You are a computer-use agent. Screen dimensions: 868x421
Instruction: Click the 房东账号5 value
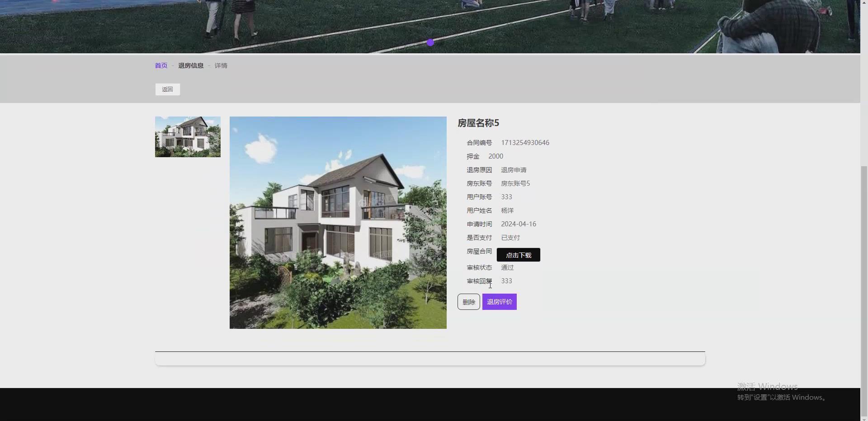515,183
